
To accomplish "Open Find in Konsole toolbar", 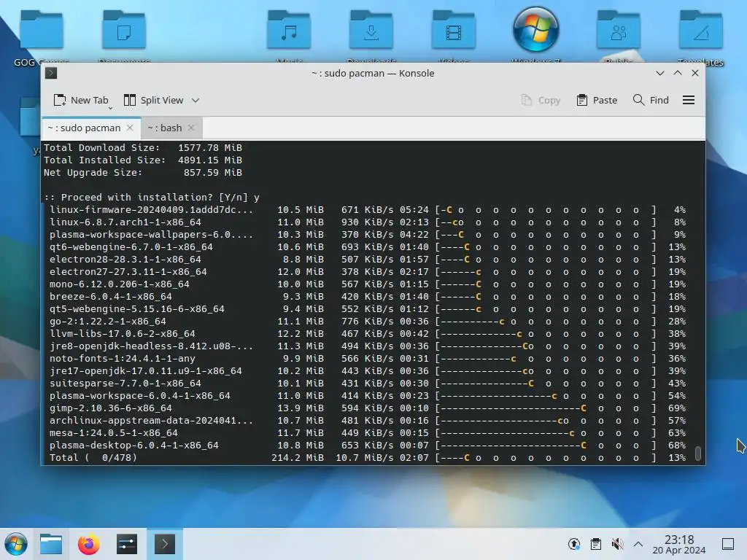I will point(651,100).
